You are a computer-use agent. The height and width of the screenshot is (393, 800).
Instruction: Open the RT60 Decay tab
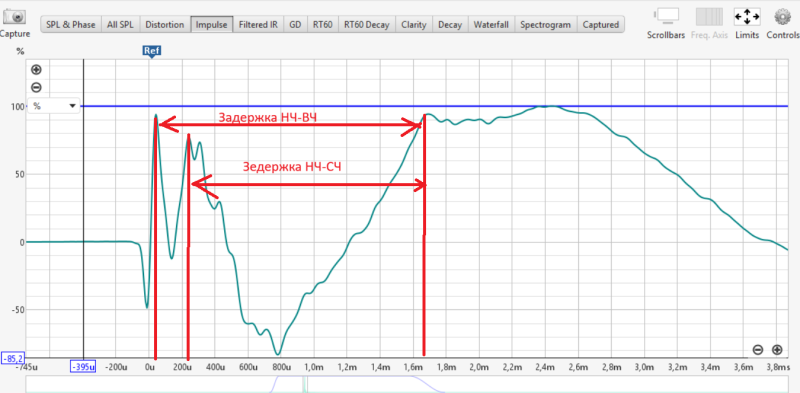(366, 24)
